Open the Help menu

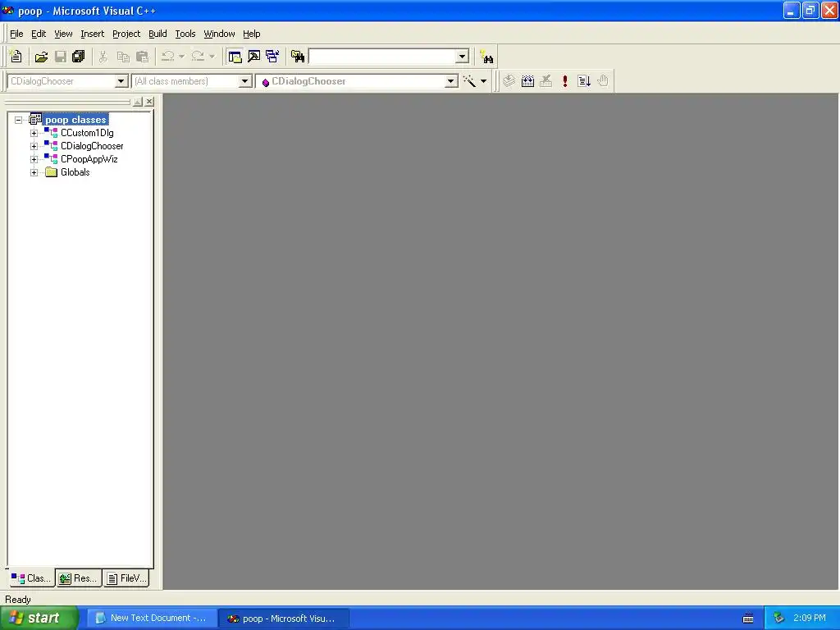coord(251,34)
